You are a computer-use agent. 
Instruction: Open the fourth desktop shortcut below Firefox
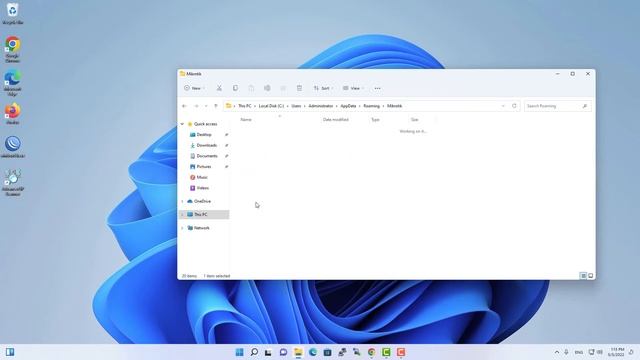click(13, 147)
